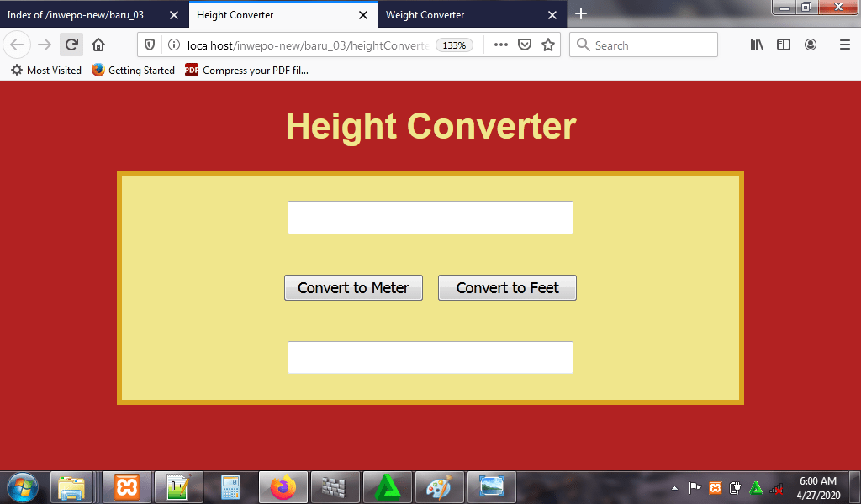Image resolution: width=861 pixels, height=504 pixels.
Task: Open Compress your PDF bookmark
Action: [246, 71]
